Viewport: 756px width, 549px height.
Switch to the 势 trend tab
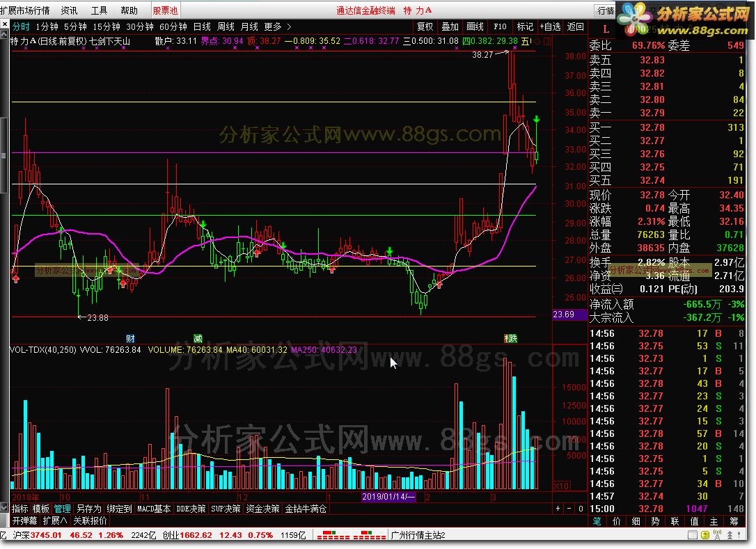[x=655, y=521]
